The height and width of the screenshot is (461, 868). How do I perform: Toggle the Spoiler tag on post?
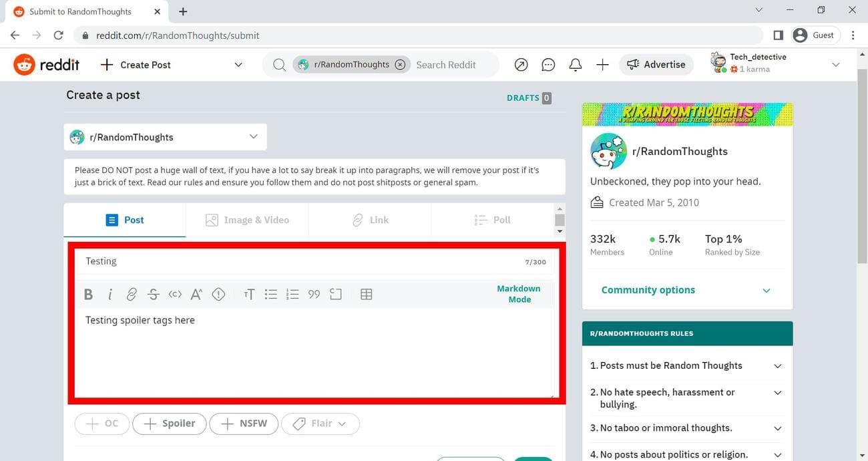coord(170,424)
